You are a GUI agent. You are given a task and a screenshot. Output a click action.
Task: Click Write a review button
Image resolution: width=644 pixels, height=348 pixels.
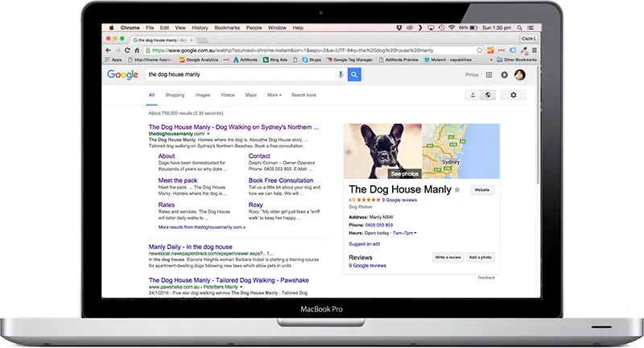tap(448, 257)
